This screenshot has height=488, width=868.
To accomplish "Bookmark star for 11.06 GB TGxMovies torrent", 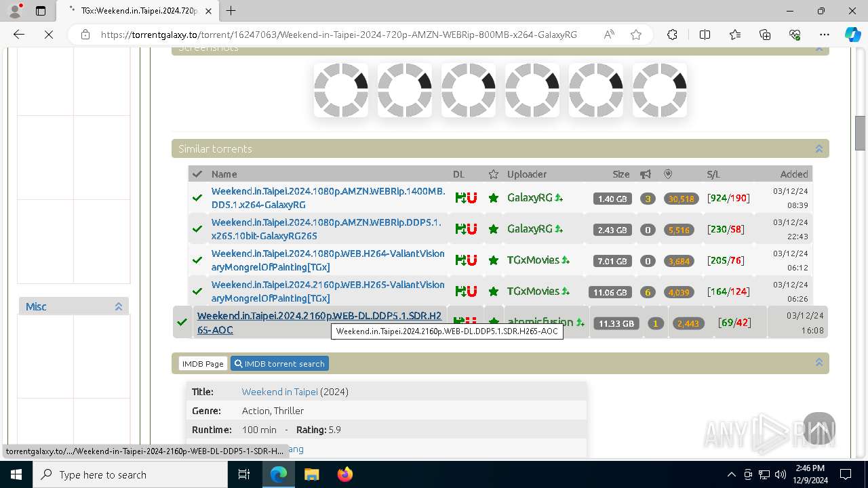I will pyautogui.click(x=494, y=291).
